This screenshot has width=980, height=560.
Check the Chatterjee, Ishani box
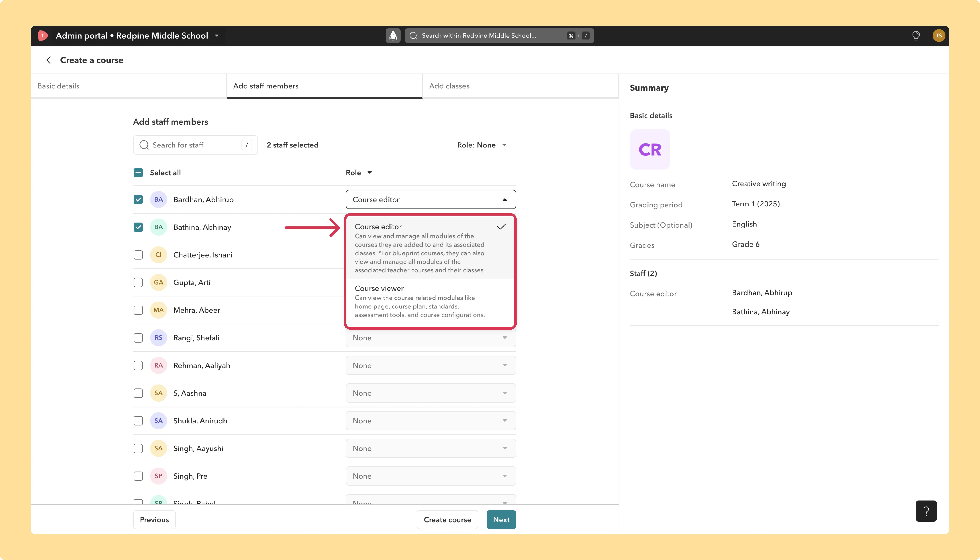click(x=138, y=255)
